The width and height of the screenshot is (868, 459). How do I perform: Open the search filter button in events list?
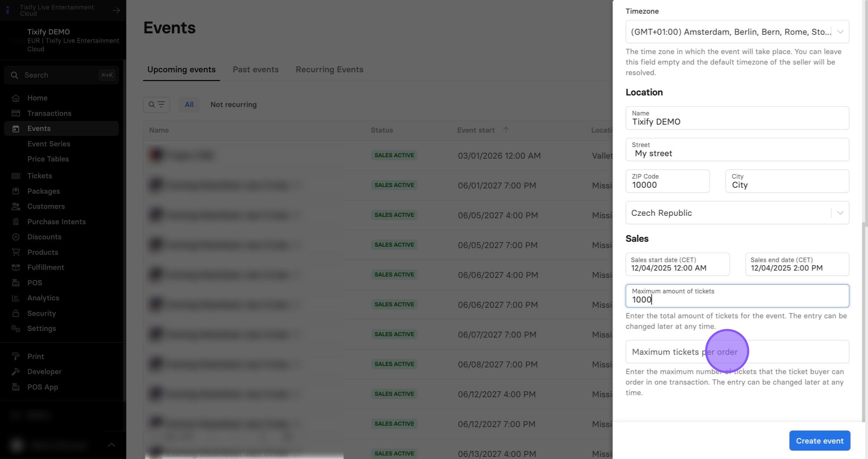(x=156, y=105)
